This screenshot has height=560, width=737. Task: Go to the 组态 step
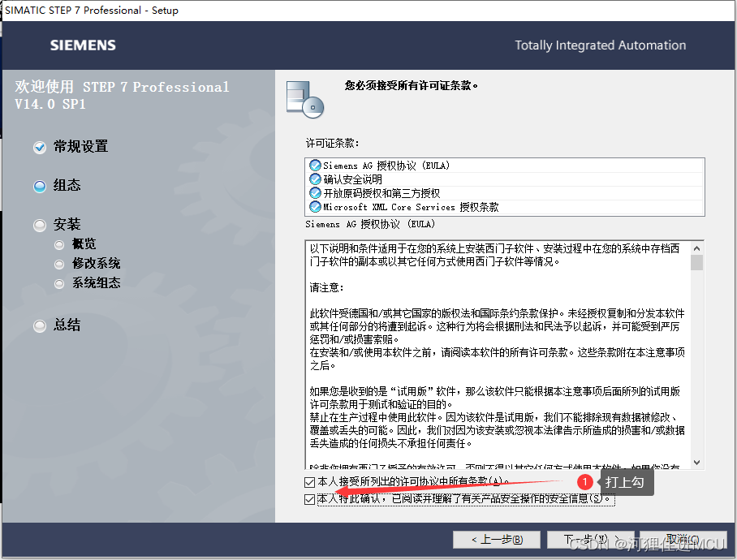(67, 185)
